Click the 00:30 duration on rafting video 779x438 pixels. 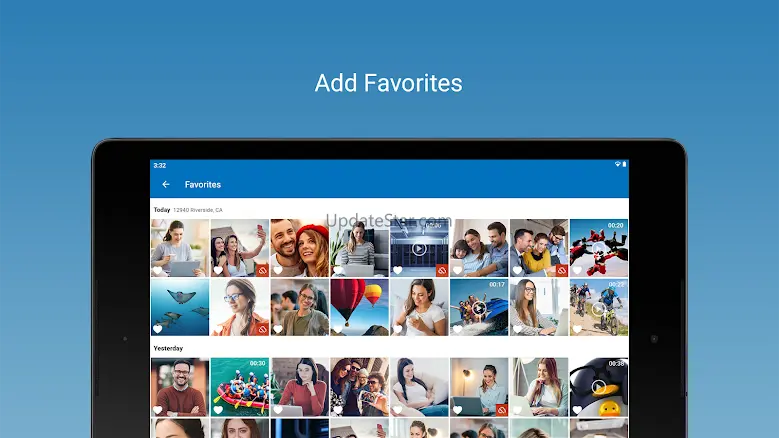[x=257, y=364]
